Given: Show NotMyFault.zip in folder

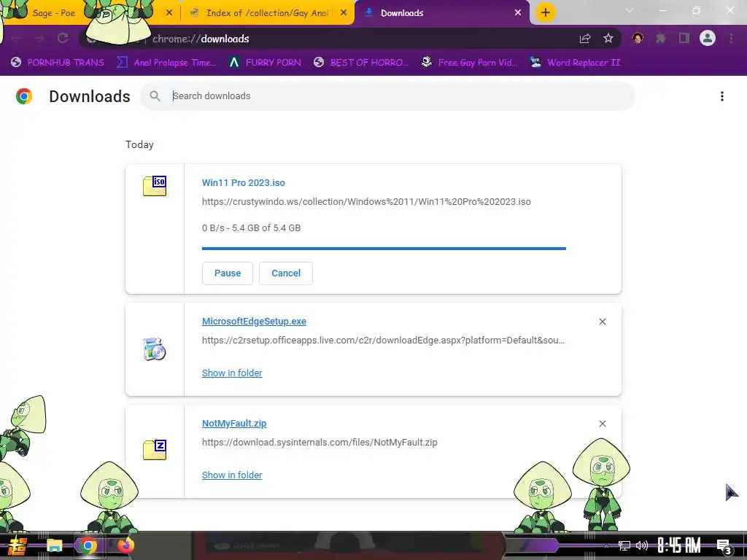Looking at the screenshot, I should point(232,475).
